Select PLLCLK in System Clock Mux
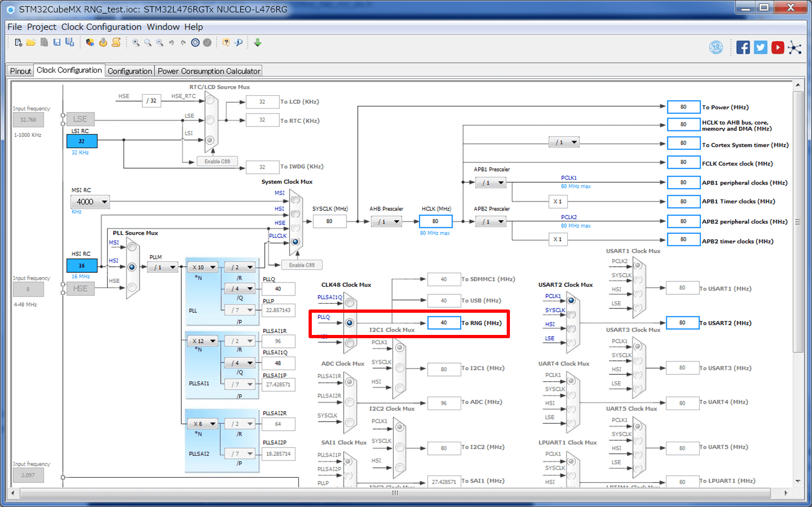The image size is (812, 507). pyautogui.click(x=296, y=241)
